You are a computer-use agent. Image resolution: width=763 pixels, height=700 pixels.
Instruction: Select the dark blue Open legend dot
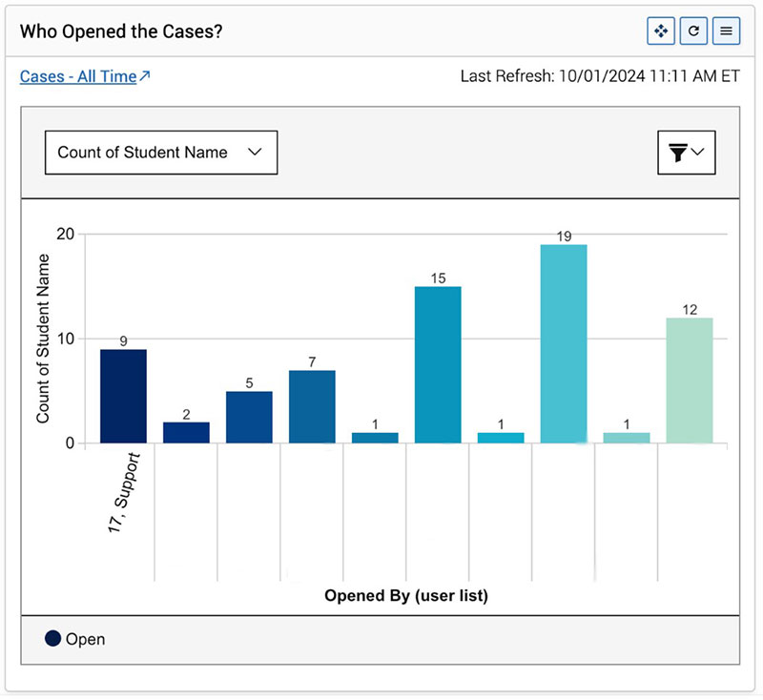pyautogui.click(x=54, y=639)
